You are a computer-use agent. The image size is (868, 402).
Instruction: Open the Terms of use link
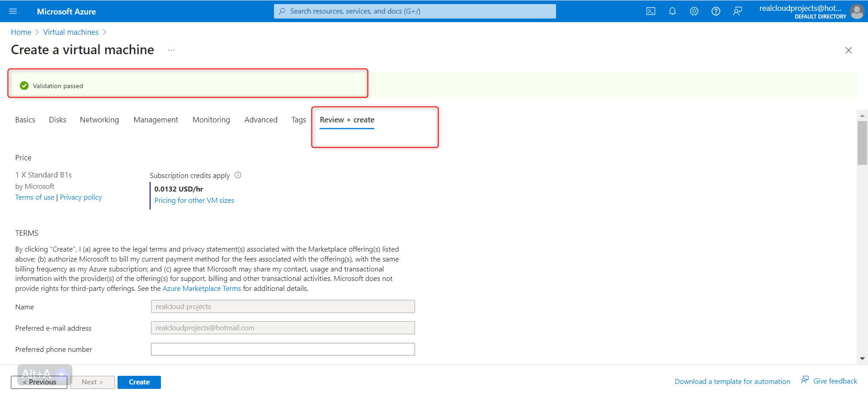(35, 197)
